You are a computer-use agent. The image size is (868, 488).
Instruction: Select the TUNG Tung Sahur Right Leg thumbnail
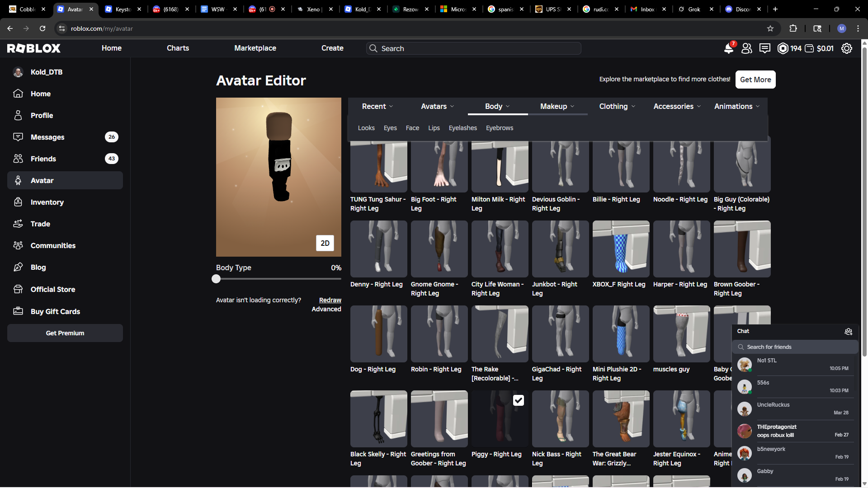point(379,166)
